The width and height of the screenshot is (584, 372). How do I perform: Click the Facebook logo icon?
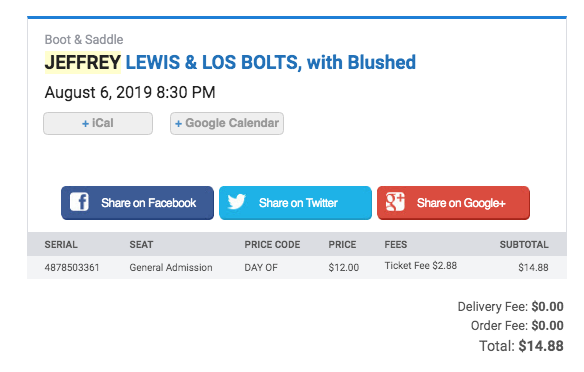click(x=79, y=202)
